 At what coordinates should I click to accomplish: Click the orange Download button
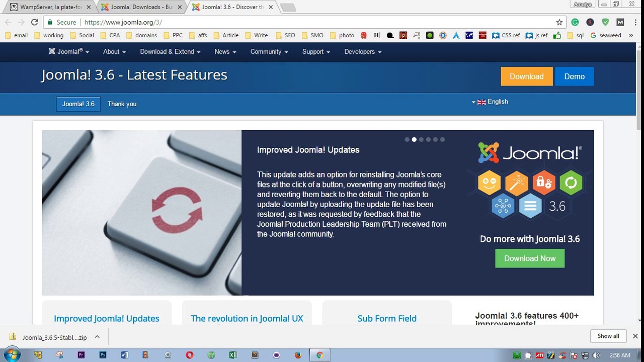pos(527,76)
